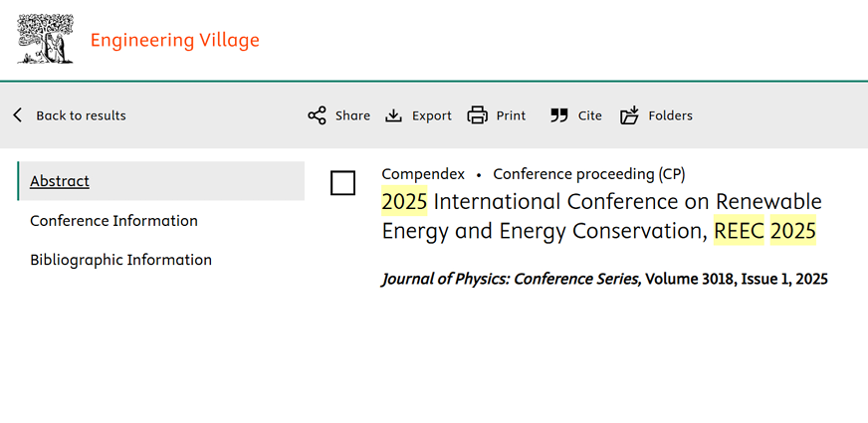This screenshot has height=423, width=868.
Task: Click the Export label
Action: tap(432, 115)
